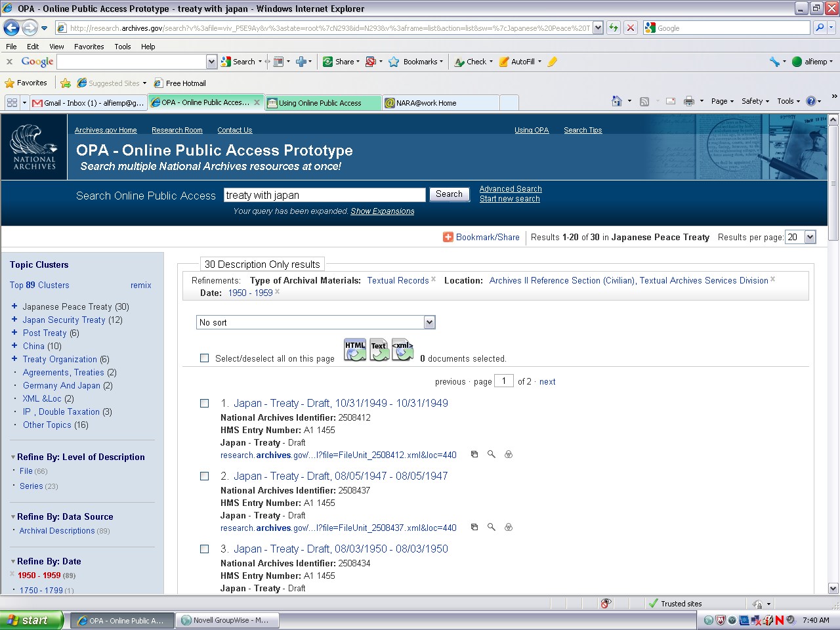Click the magnifier preview icon for result 1
Screen dimensions: 840x630
coord(491,454)
